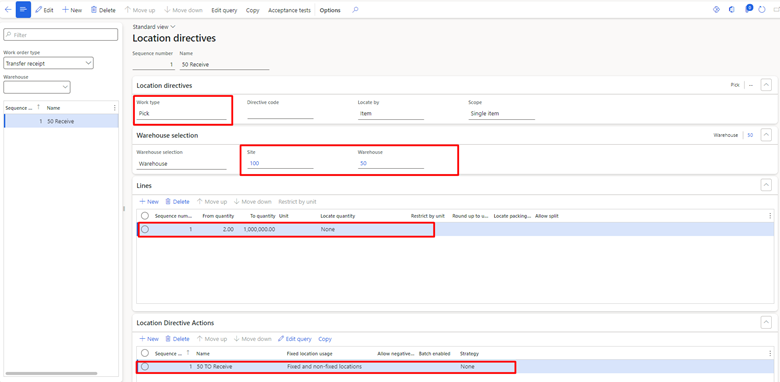Open the Power Apps diamond icon

[716, 9]
